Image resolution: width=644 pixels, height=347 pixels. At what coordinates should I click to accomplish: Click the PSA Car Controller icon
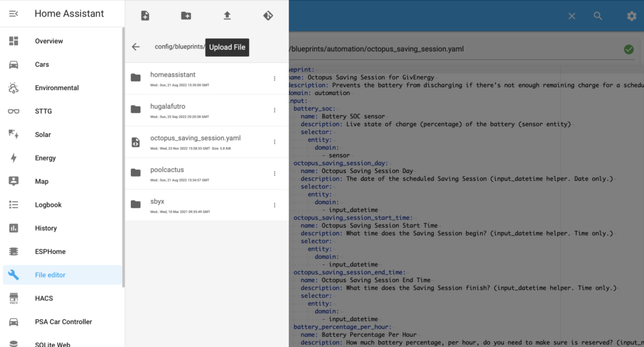[14, 321]
